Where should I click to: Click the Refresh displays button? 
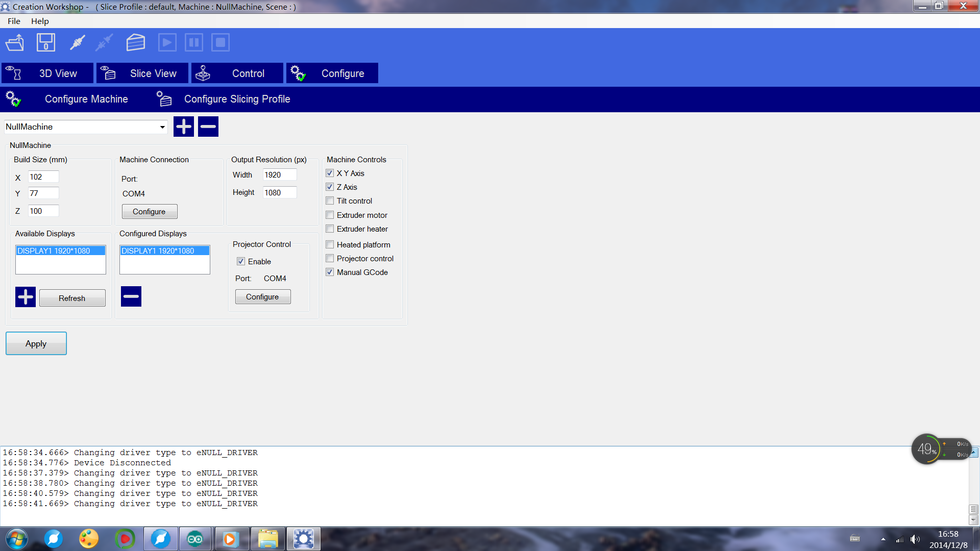point(72,298)
